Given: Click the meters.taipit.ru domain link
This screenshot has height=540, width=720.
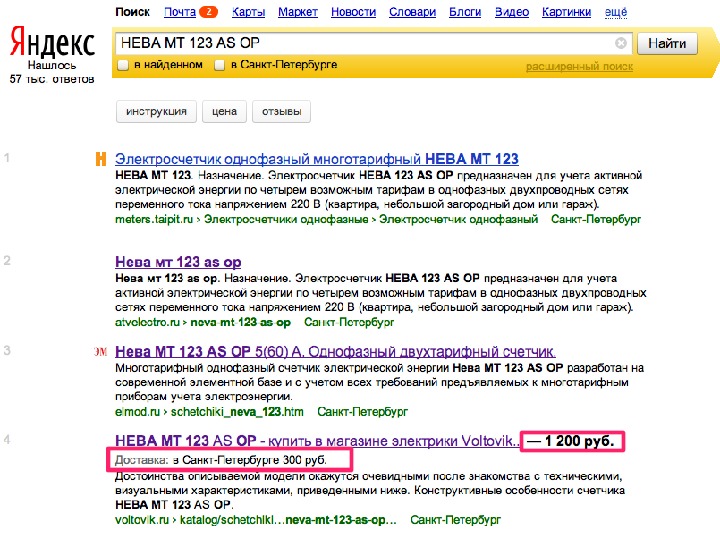Looking at the screenshot, I should pyautogui.click(x=154, y=219).
